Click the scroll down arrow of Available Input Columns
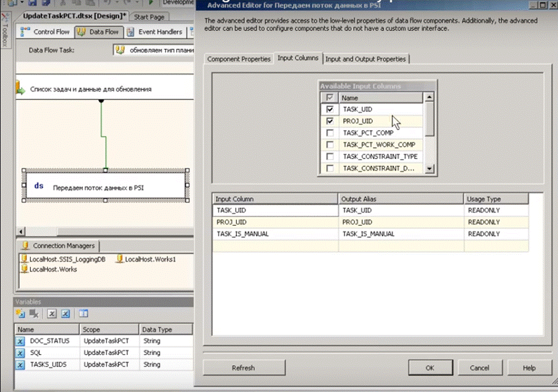This screenshot has height=392, width=558. pyautogui.click(x=429, y=169)
